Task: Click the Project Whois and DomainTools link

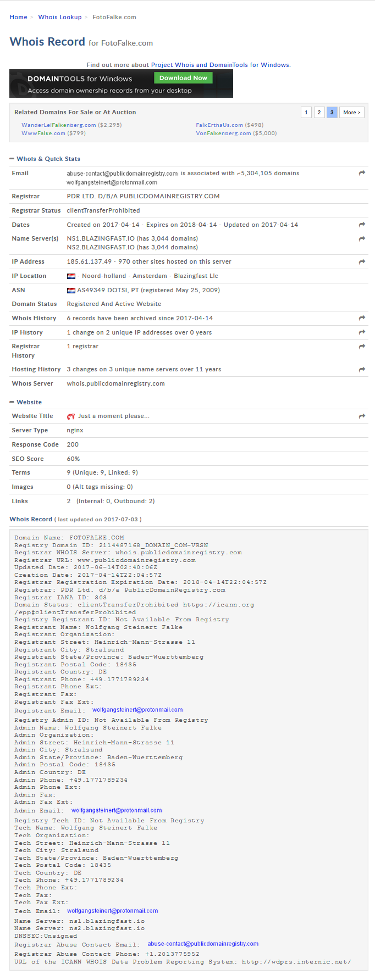Action: (220, 65)
